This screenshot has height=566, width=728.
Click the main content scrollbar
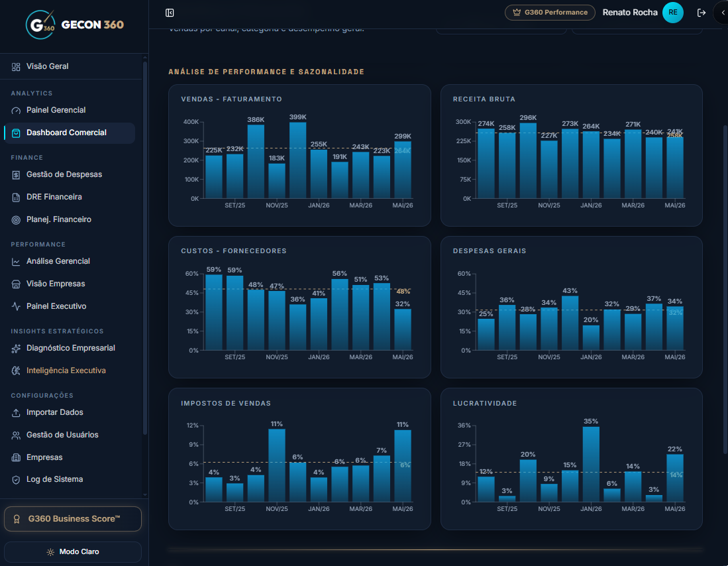[725, 290]
